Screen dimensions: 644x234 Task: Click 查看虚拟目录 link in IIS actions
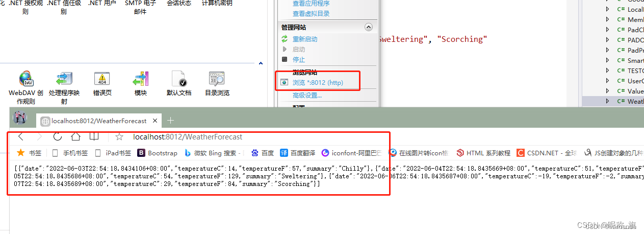(311, 14)
